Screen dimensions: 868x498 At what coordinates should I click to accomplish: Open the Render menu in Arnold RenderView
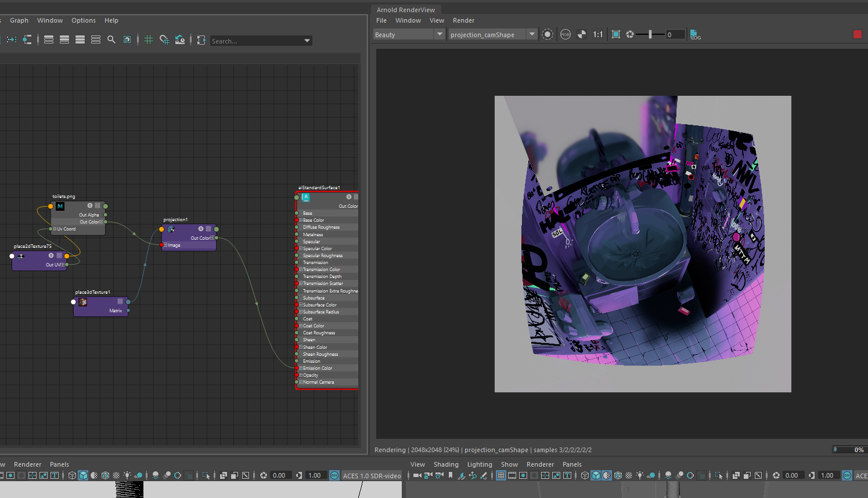pyautogui.click(x=463, y=20)
